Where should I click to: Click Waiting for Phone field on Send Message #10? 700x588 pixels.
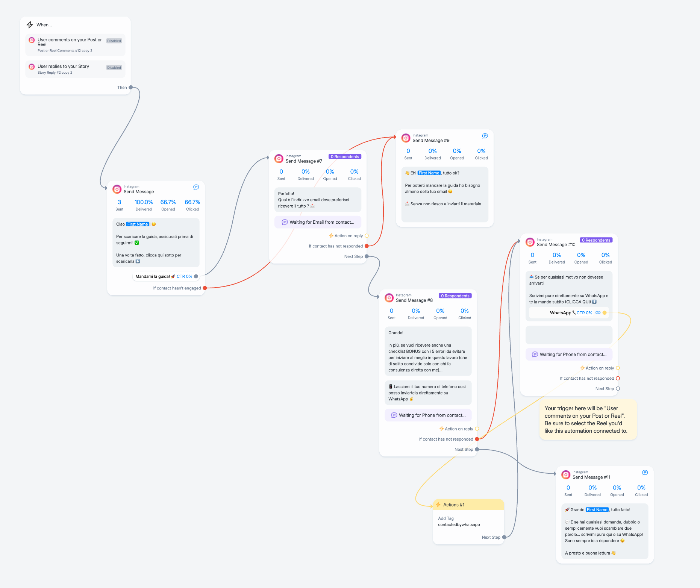569,355
